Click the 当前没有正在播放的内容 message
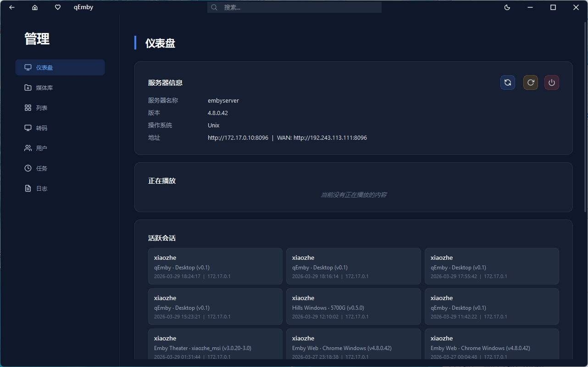 [354, 195]
